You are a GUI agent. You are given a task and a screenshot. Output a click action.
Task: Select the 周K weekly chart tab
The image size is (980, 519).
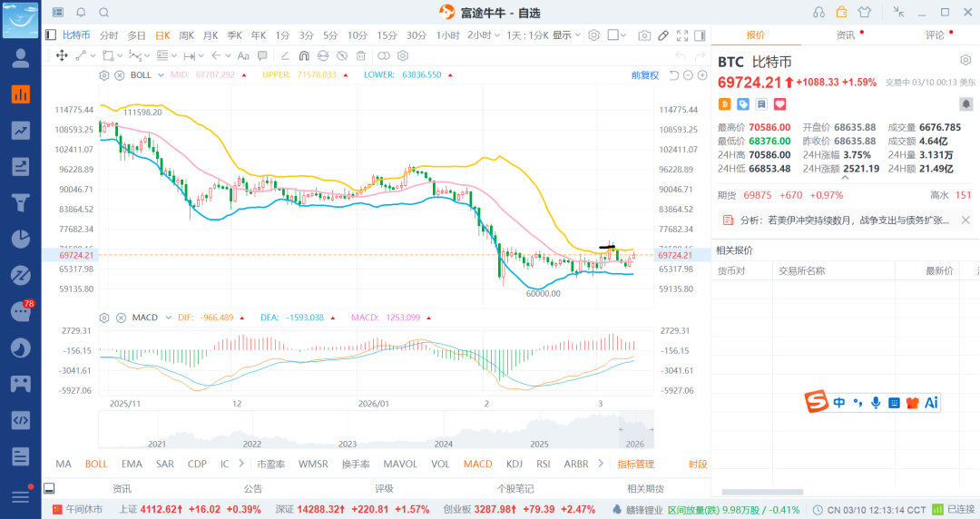pos(186,35)
